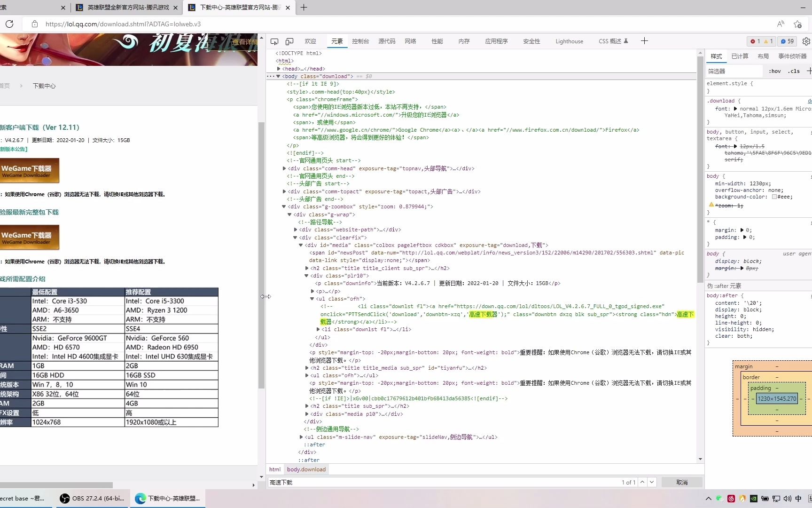Click the browser address bar URL
This screenshot has width=812, height=508.
(123, 24)
